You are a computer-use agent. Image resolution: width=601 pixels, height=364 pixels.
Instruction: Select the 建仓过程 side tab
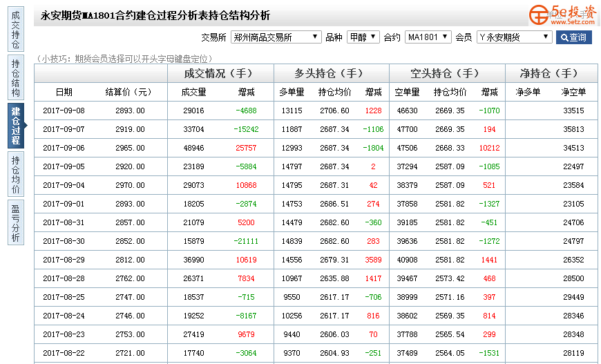click(16, 126)
